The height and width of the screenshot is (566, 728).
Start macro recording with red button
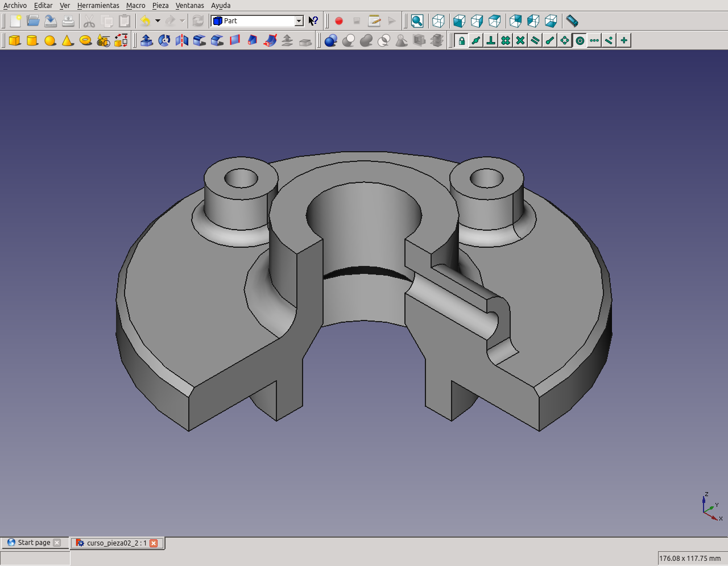pos(339,21)
